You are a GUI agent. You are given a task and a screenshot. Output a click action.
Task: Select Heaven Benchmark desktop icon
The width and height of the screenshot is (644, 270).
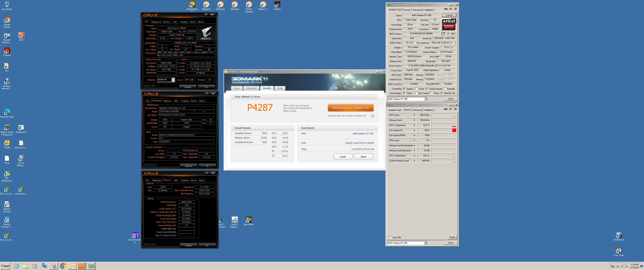7,38
